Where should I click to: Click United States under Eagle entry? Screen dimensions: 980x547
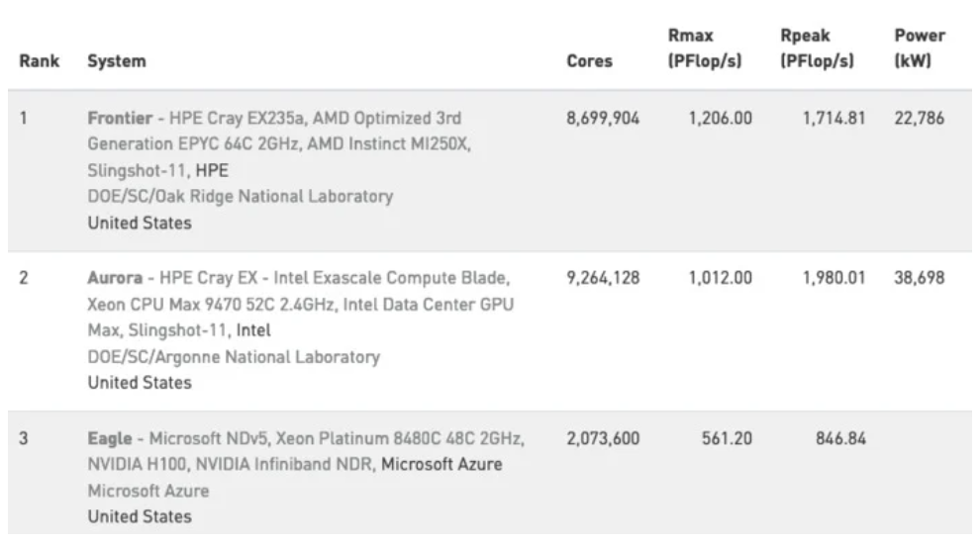140,516
